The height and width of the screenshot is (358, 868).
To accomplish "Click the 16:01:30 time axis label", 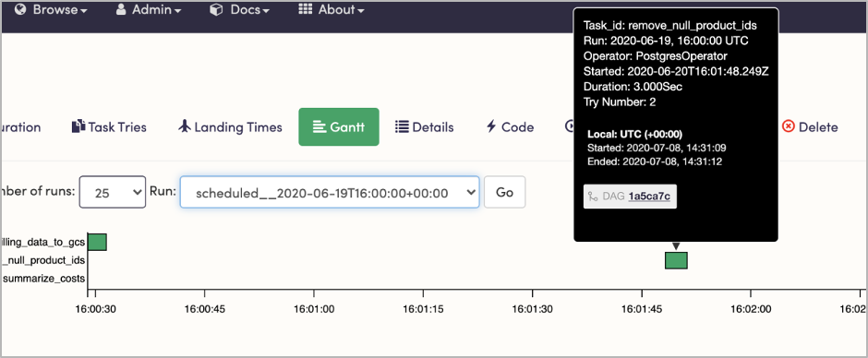I will coord(532,310).
